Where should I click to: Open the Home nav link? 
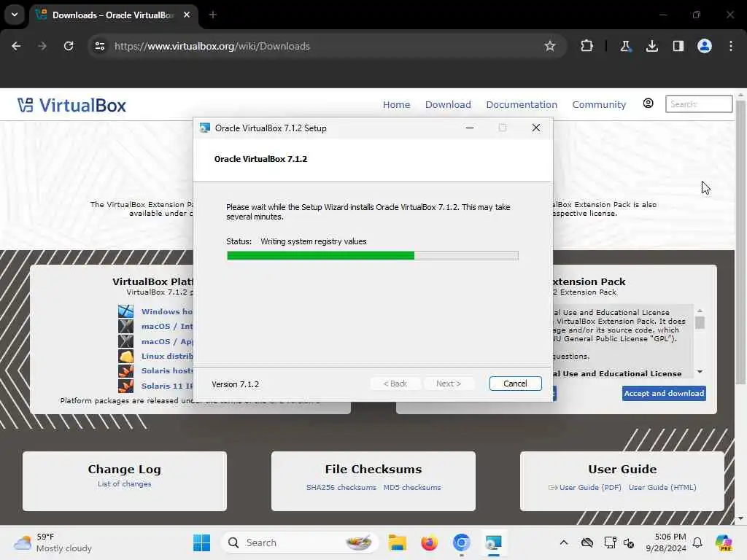coord(396,104)
